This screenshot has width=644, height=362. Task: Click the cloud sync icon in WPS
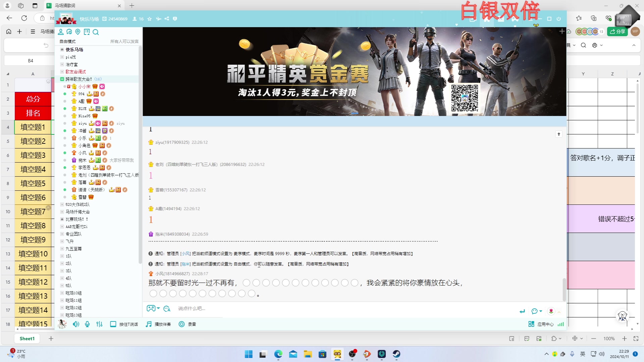(569, 32)
